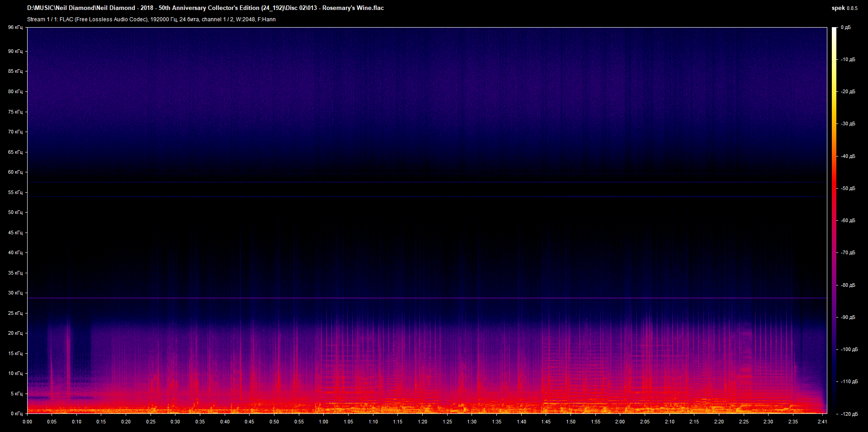Click the 5 кГц frequency axis label
The image size is (868, 432).
(16, 393)
